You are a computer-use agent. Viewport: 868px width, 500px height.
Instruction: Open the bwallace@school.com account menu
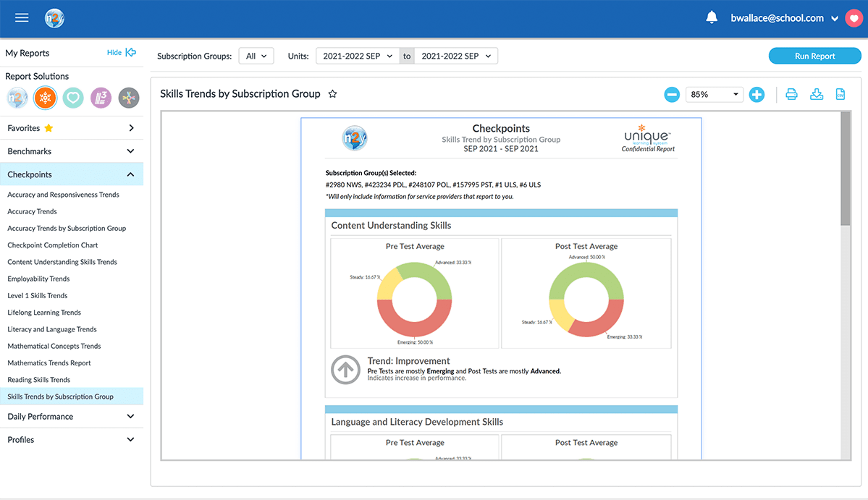coord(784,18)
